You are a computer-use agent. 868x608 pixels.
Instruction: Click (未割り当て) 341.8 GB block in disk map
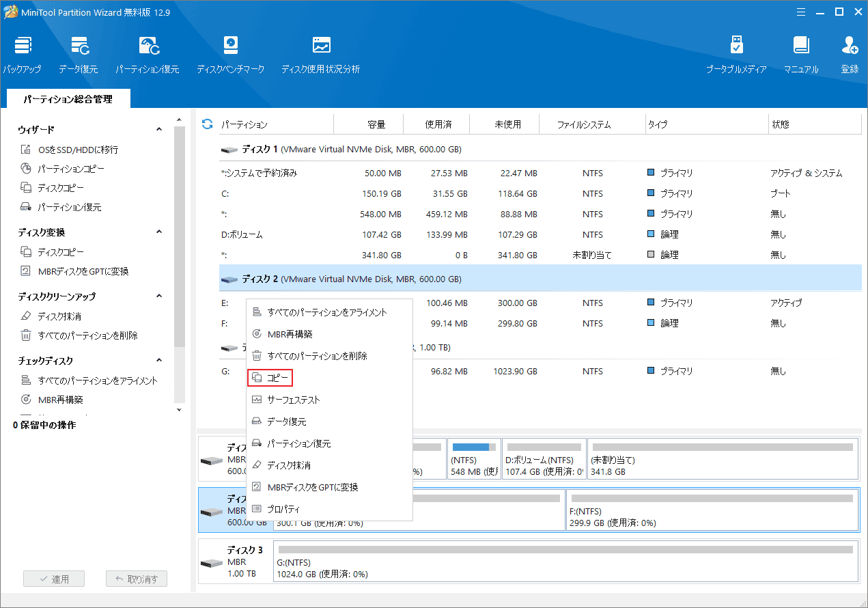pos(723,459)
